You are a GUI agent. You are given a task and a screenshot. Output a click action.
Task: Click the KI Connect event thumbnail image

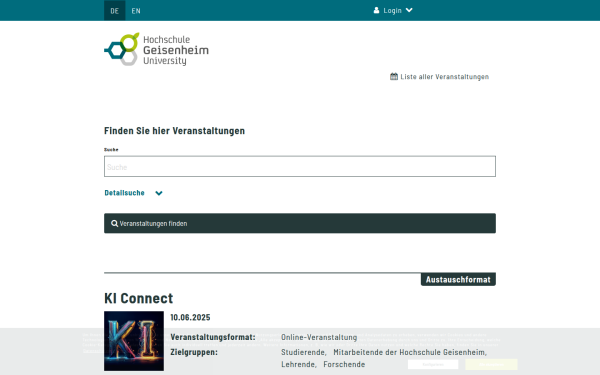pyautogui.click(x=134, y=341)
